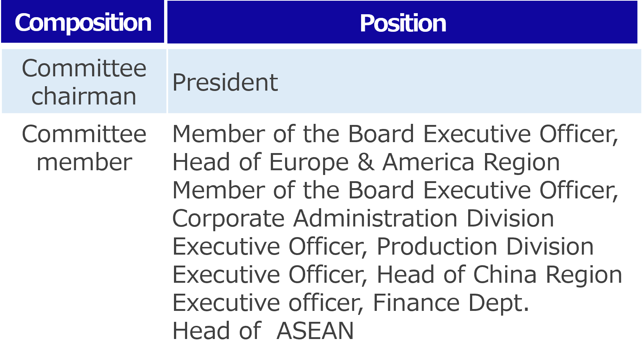The height and width of the screenshot is (358, 644).
Task: Select the Committee member cell label
Action: pos(84,148)
